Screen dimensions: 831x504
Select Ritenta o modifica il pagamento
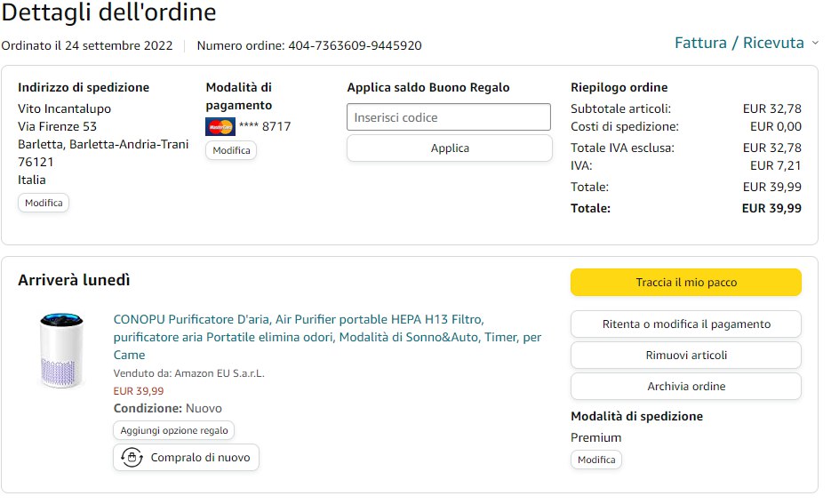(x=685, y=324)
